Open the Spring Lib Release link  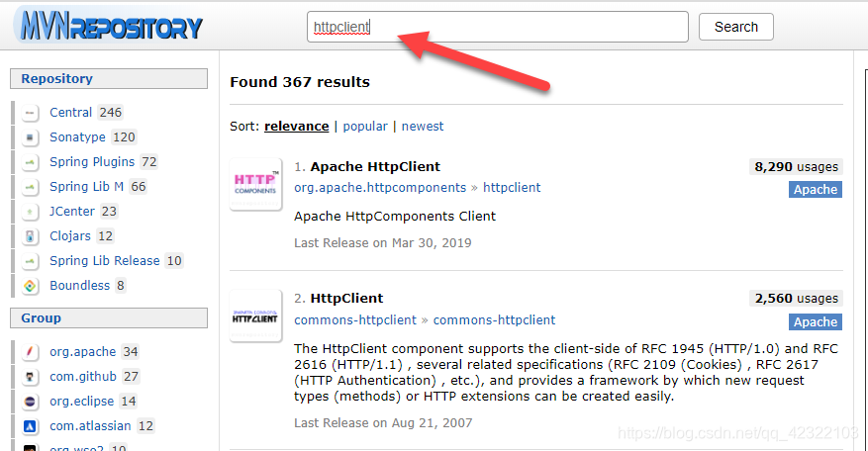pos(105,261)
